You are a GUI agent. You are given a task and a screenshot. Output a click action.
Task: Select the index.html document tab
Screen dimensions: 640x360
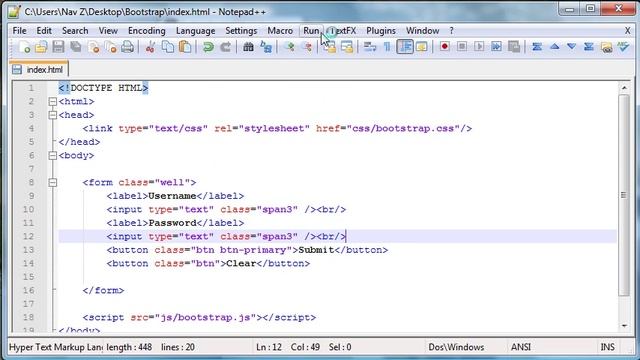(x=38, y=69)
